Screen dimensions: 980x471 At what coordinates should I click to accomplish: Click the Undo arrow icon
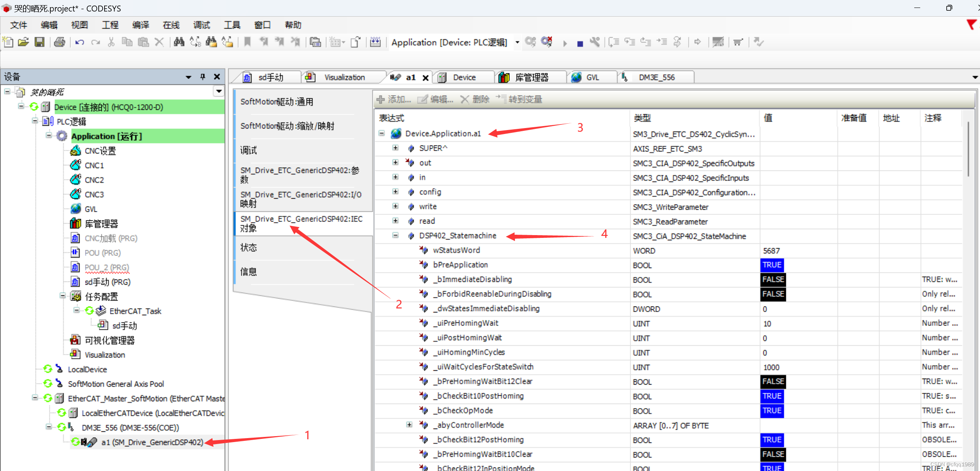pos(80,42)
